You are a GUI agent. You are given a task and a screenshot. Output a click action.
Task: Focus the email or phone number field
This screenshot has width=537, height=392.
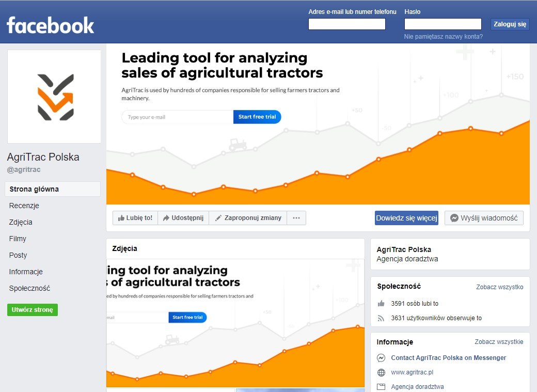(347, 24)
